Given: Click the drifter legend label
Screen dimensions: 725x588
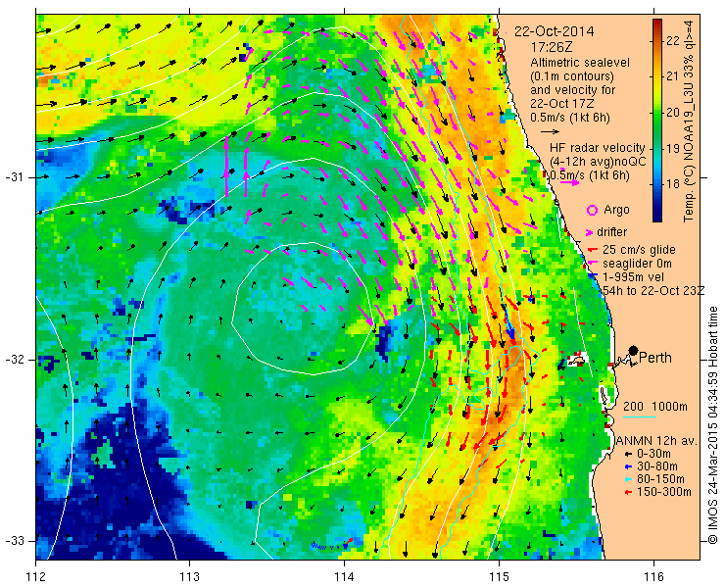Looking at the screenshot, I should [611, 232].
